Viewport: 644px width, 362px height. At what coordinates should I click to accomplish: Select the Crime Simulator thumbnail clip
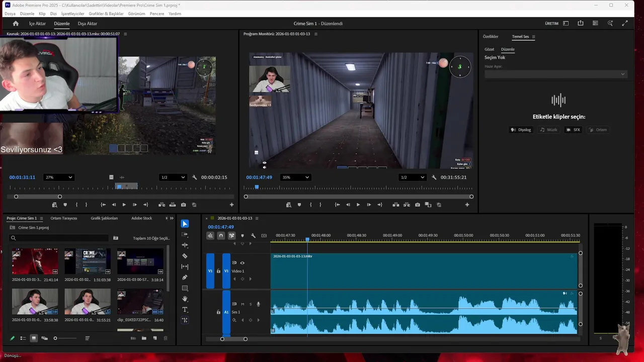(x=88, y=261)
